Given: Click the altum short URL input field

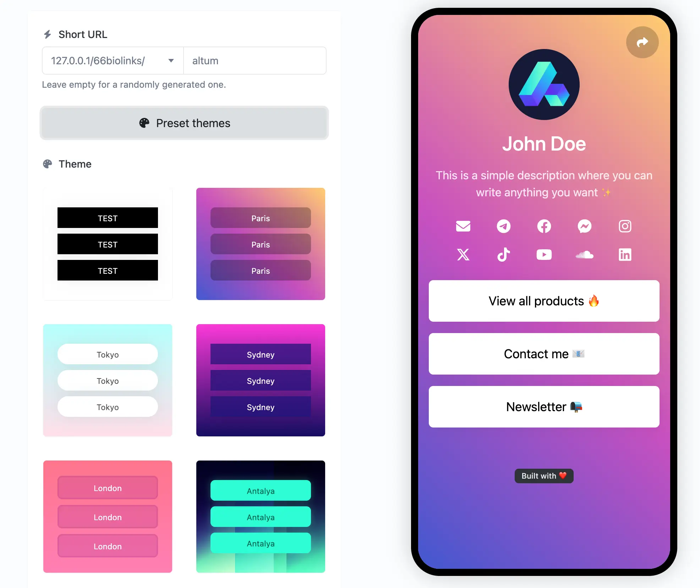Looking at the screenshot, I should tap(254, 61).
